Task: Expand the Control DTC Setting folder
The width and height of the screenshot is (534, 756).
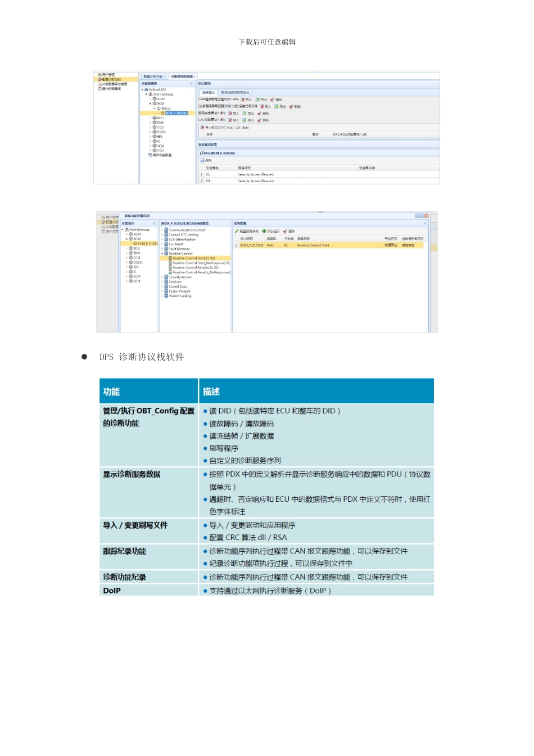Action: pyautogui.click(x=162, y=235)
